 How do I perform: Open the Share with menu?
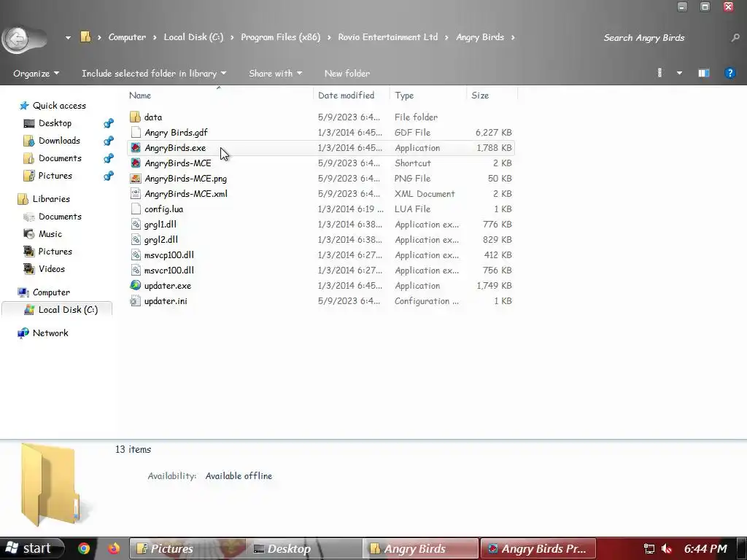pos(275,74)
